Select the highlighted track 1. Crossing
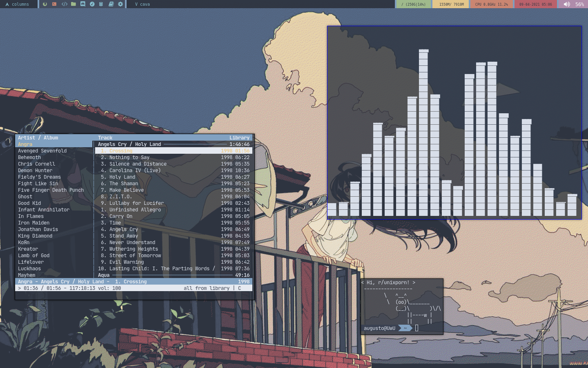The height and width of the screenshot is (368, 588). click(174, 151)
